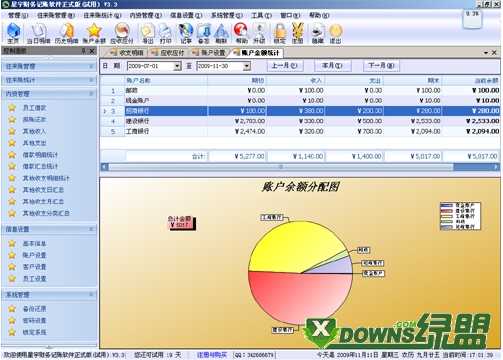Image resolution: width=503 pixels, height=360 pixels.
Task: Click the 本月 current month button
Action: 333,66
